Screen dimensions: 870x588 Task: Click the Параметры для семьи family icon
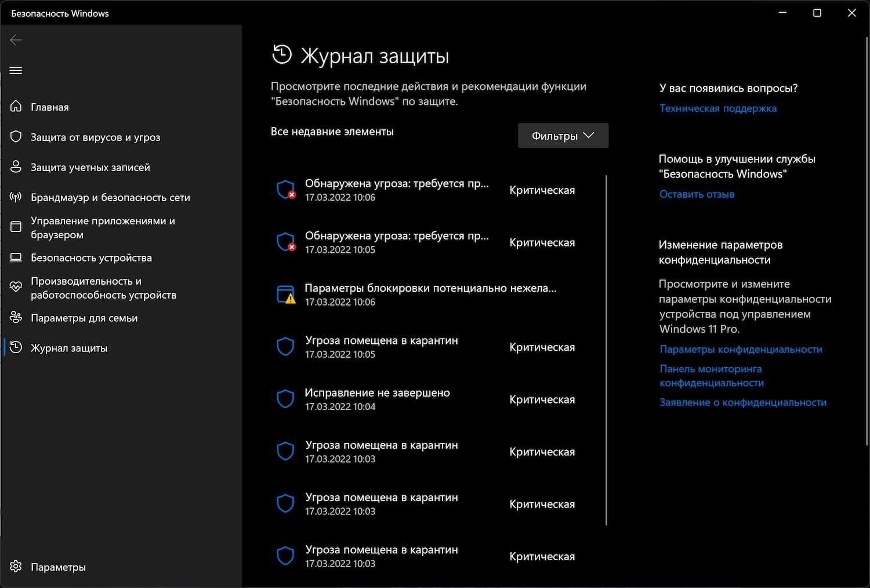pos(16,318)
